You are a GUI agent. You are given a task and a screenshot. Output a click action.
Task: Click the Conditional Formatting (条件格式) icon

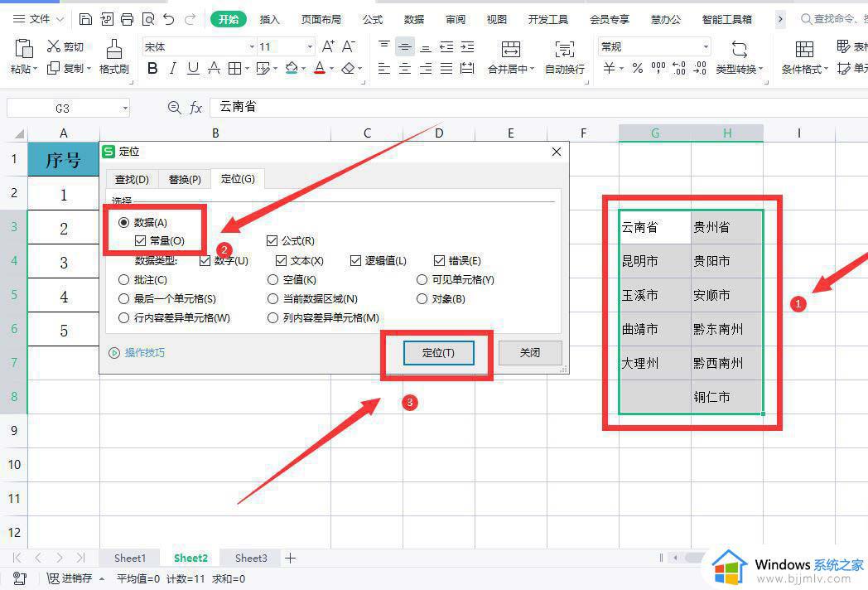point(804,50)
